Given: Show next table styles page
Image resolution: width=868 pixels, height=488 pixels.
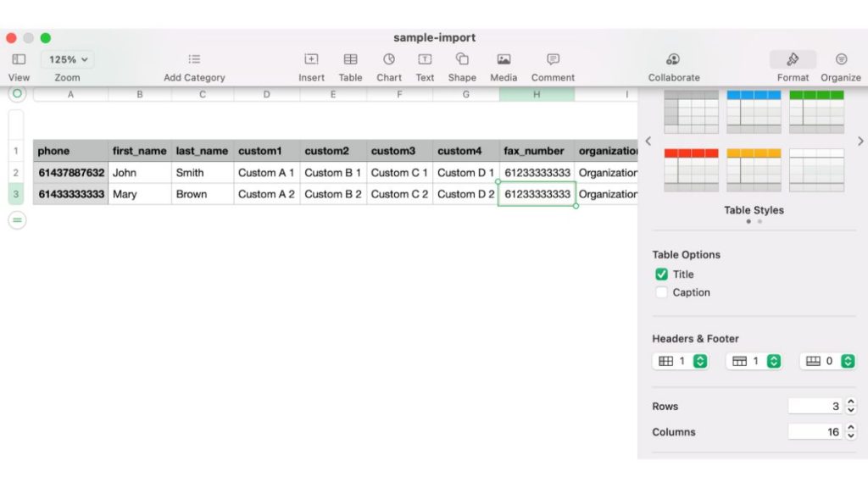Looking at the screenshot, I should click(x=860, y=141).
